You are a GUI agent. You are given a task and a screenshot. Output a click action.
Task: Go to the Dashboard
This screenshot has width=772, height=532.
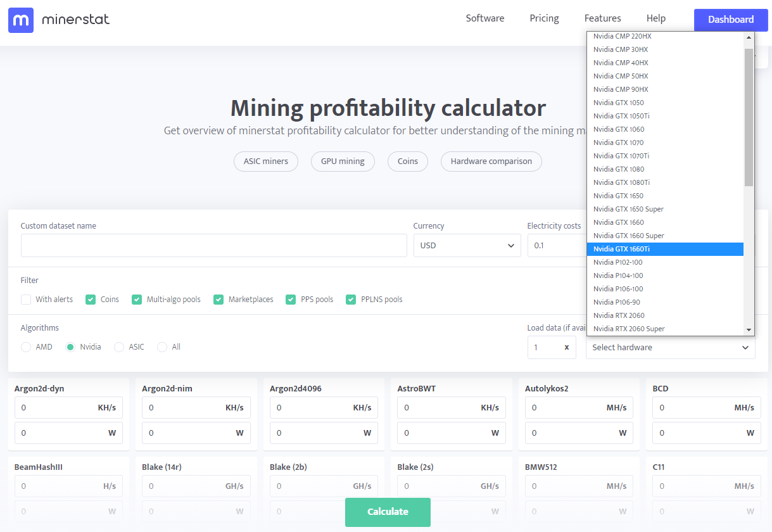[x=730, y=20]
